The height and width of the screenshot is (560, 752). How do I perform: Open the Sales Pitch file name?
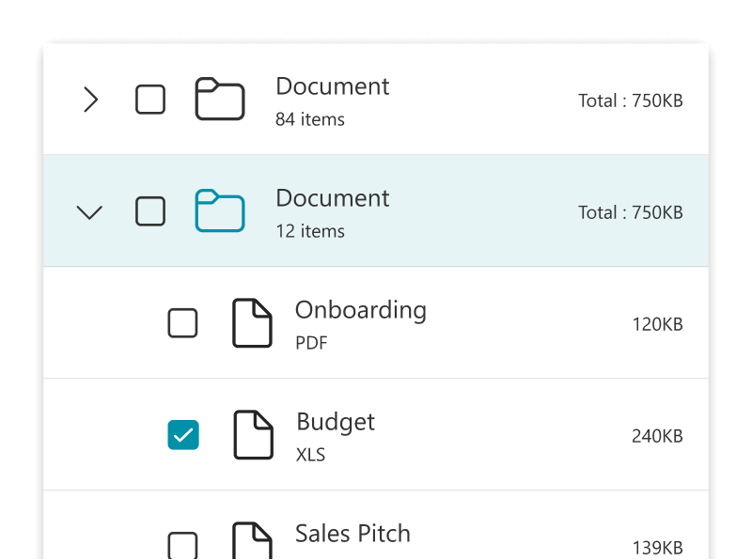click(x=352, y=534)
